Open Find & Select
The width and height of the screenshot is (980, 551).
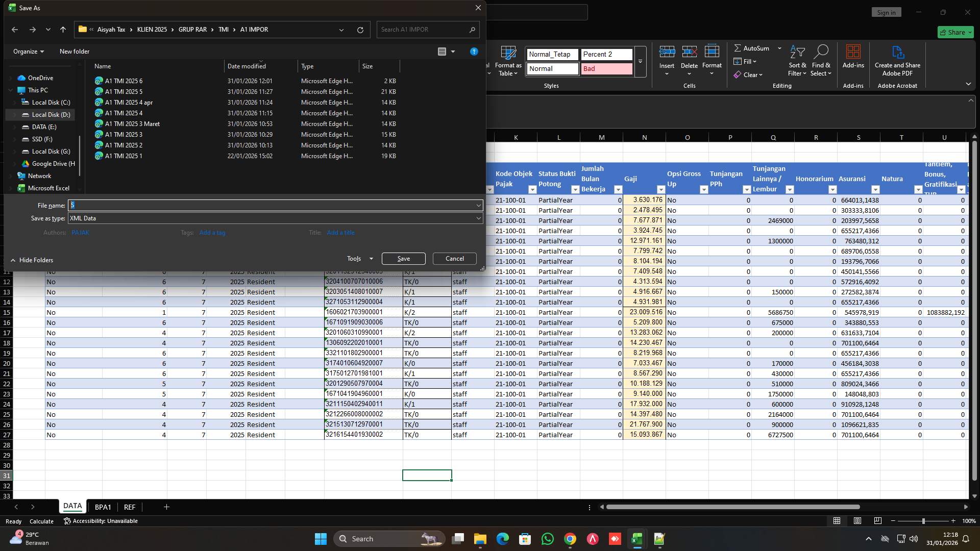tap(821, 60)
